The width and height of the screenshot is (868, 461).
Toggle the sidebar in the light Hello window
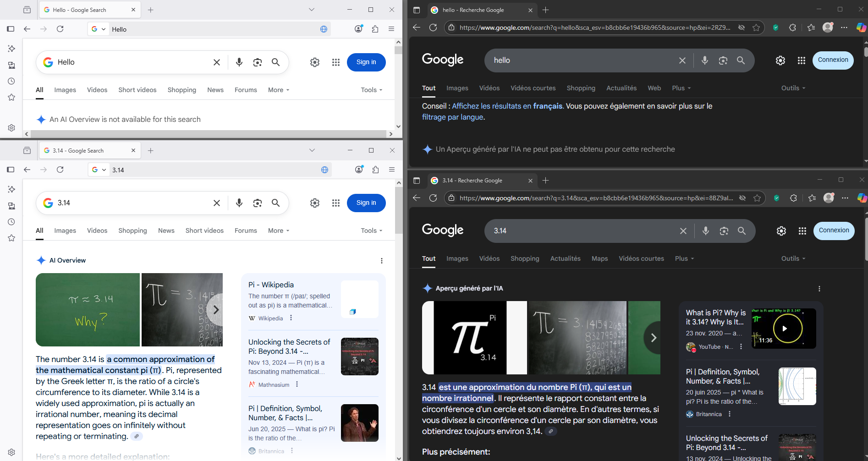tap(11, 29)
